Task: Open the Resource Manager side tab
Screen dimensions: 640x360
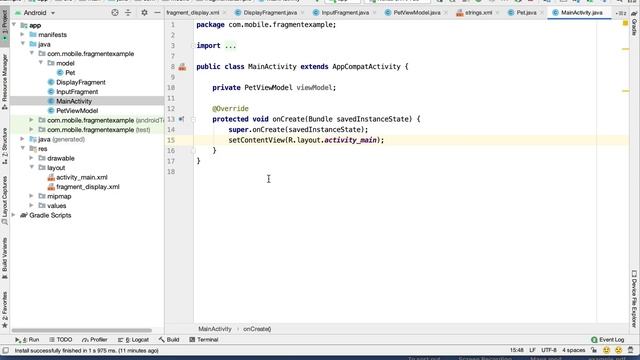Action: (x=4, y=82)
